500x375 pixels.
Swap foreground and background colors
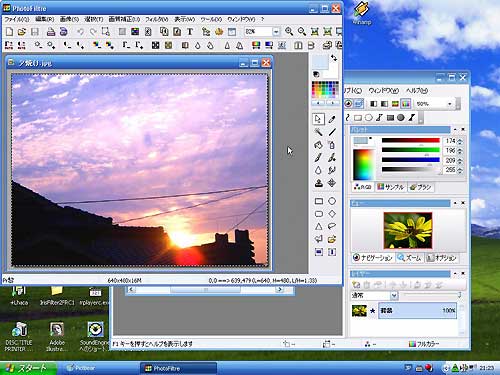[x=334, y=58]
